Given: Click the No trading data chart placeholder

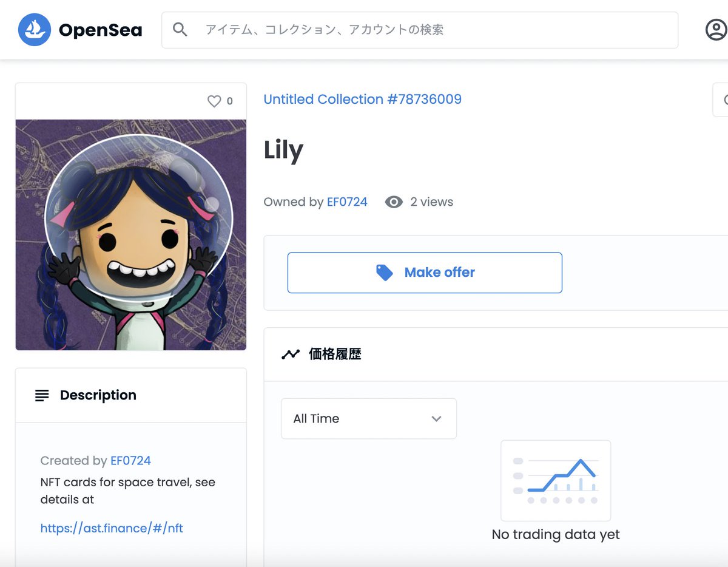Looking at the screenshot, I should 555,480.
